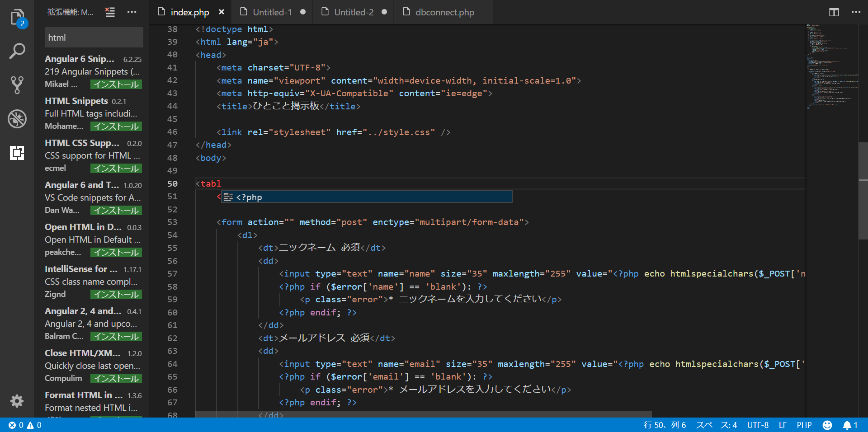Open the Extensions view icon

(17, 153)
